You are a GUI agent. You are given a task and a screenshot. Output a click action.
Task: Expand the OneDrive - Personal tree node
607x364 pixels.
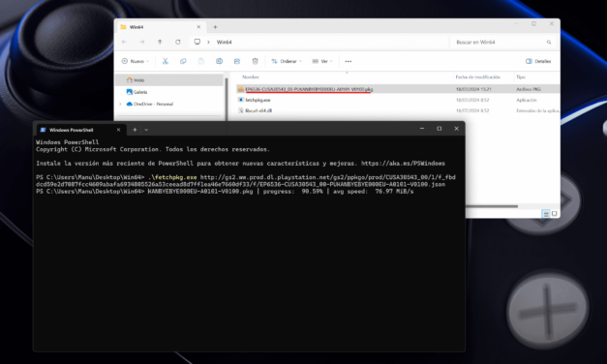point(120,104)
